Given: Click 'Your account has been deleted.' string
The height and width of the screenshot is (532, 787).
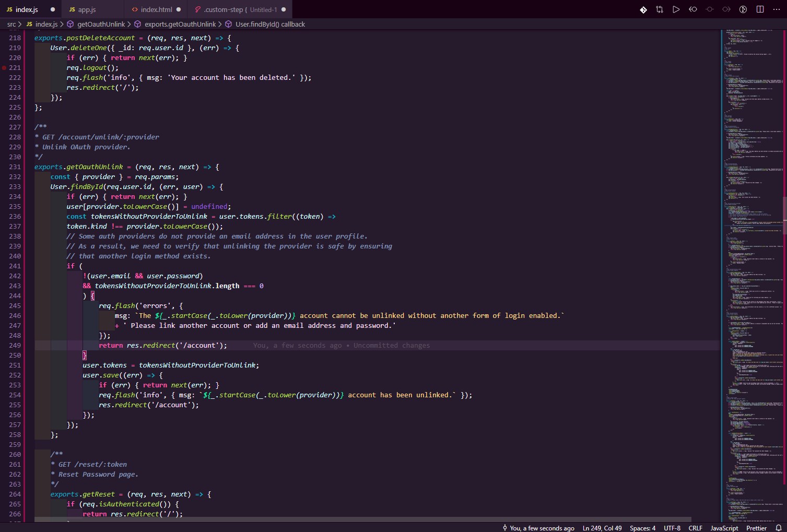Looking at the screenshot, I should point(231,78).
